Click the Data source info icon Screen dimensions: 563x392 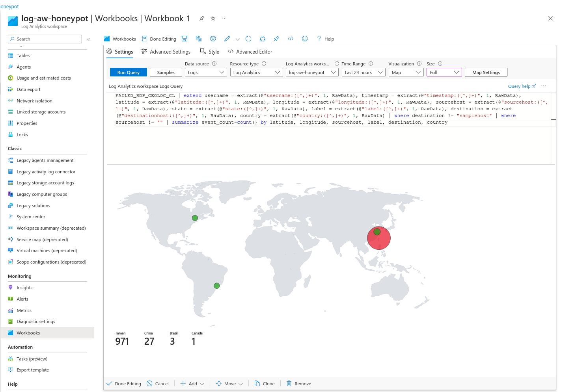214,63
